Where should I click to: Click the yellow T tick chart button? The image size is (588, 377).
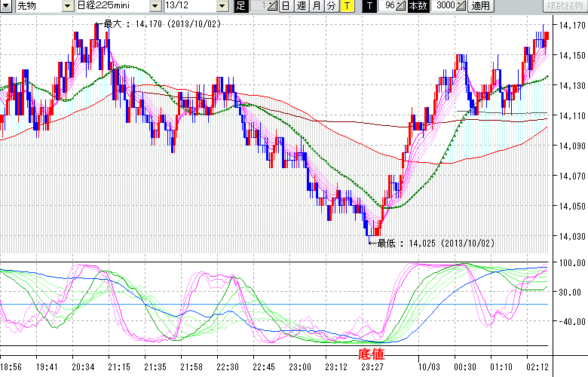pos(346,6)
